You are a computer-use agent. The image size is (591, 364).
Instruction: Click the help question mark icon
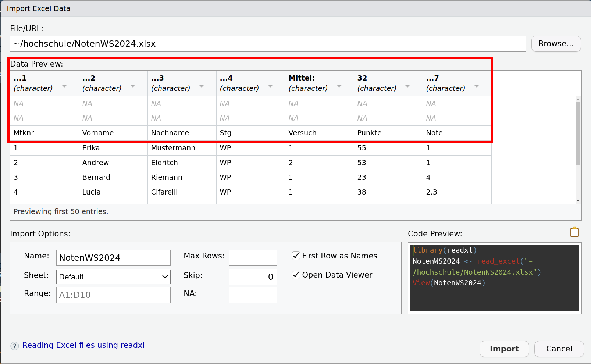(x=15, y=346)
